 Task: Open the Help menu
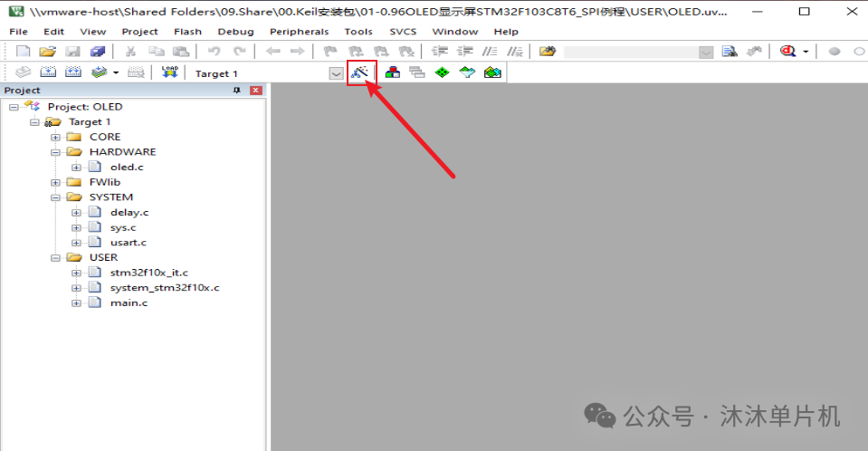coord(506,32)
